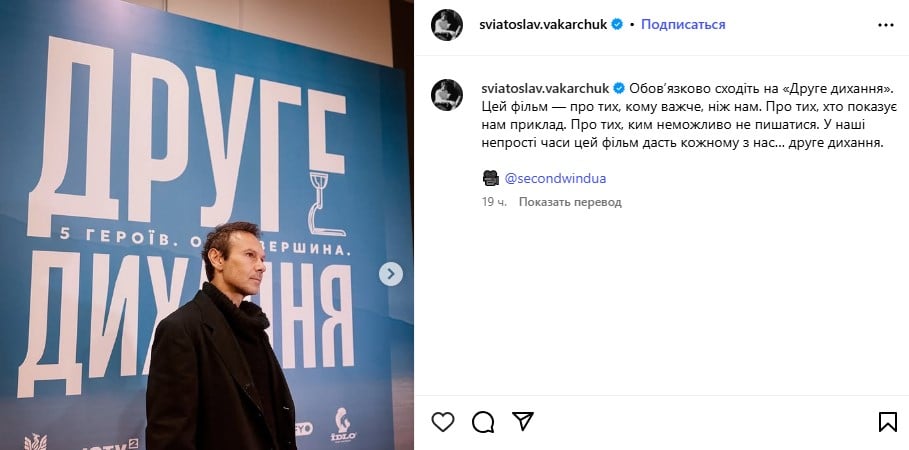The height and width of the screenshot is (450, 909).
Task: Open comments via speech bubble icon
Action: point(483,422)
